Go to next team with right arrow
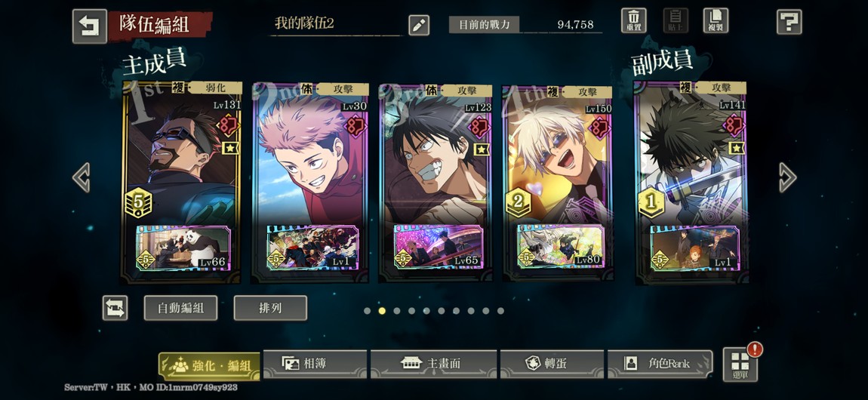 point(787,177)
